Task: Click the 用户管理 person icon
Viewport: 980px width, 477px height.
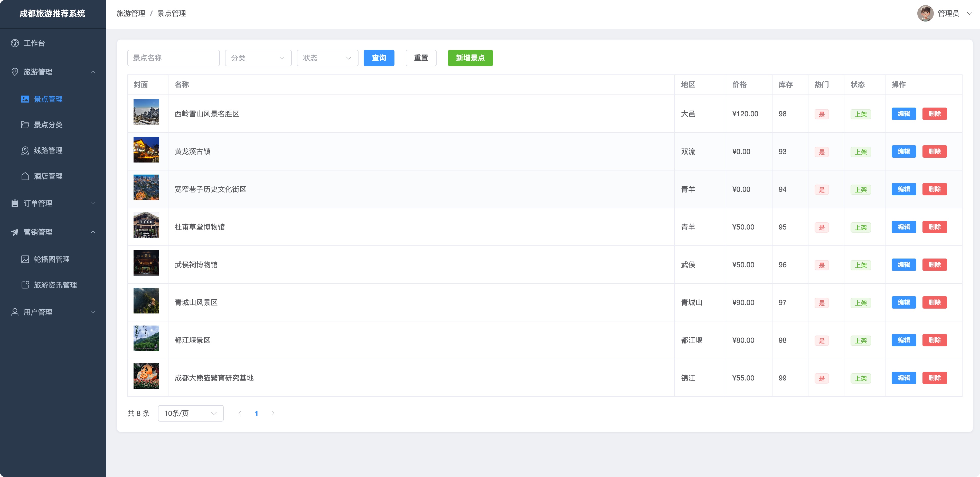Action: click(15, 312)
